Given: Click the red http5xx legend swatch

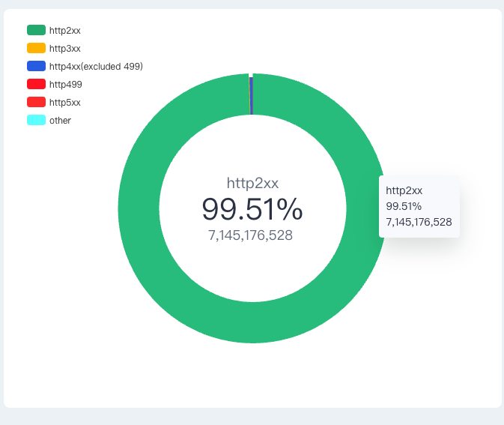Looking at the screenshot, I should (36, 102).
